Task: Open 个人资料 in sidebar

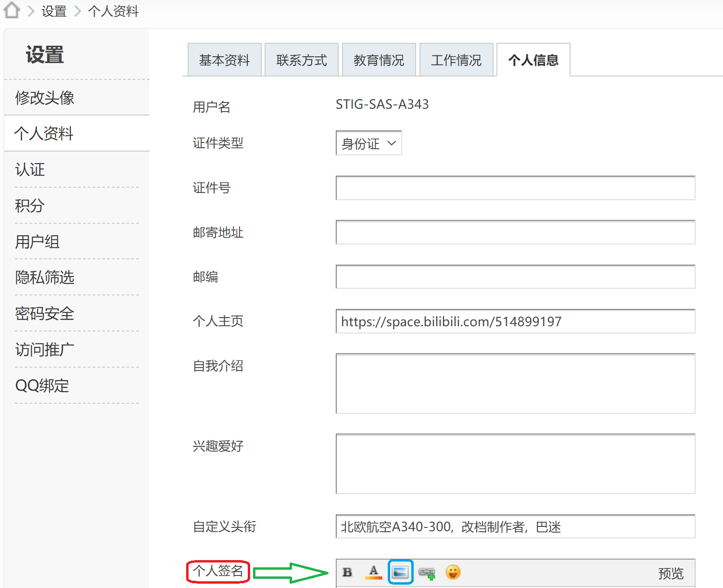Action: (44, 133)
